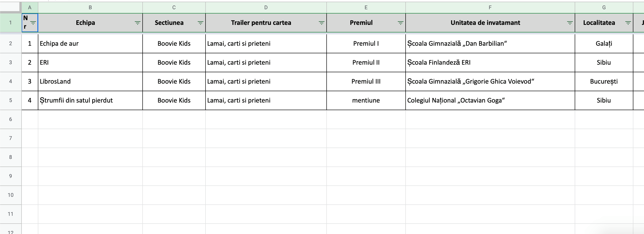Select row 3 header
644x234 pixels.
pos(10,62)
